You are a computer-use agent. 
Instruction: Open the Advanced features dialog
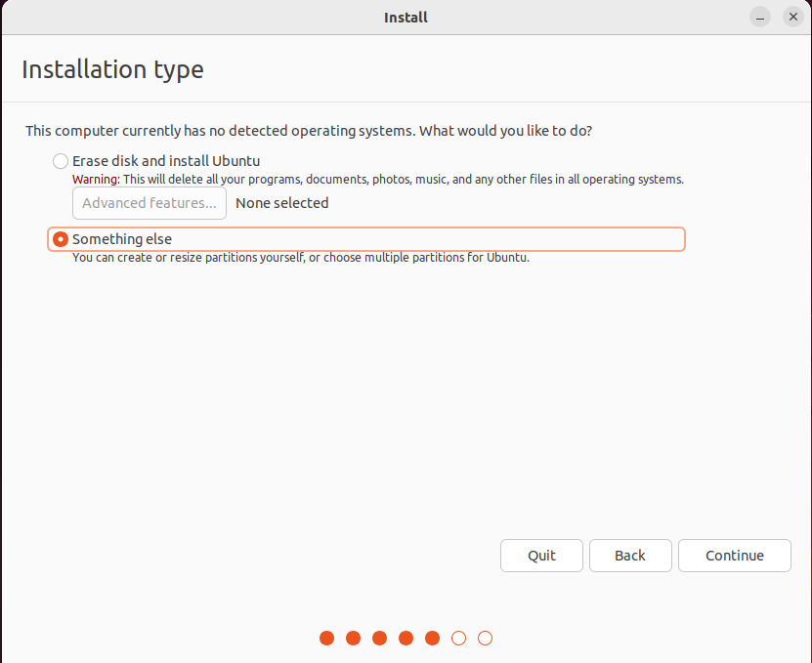(x=150, y=203)
